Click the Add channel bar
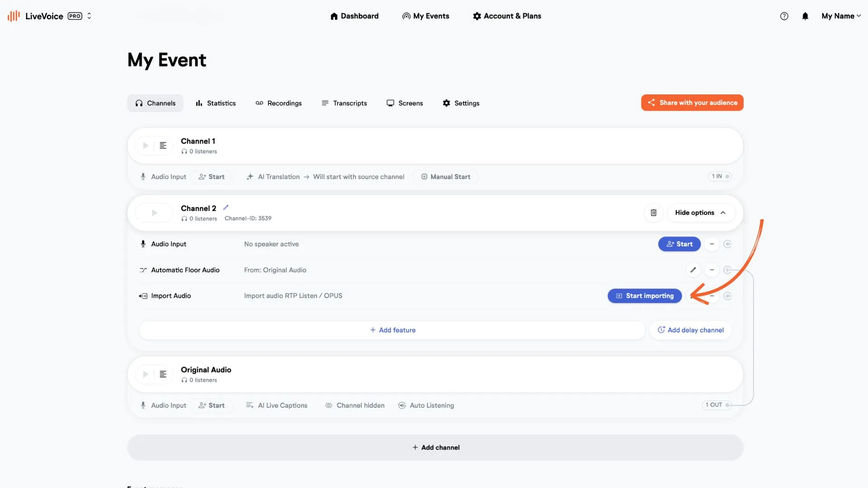This screenshot has width=868, height=488. [435, 447]
